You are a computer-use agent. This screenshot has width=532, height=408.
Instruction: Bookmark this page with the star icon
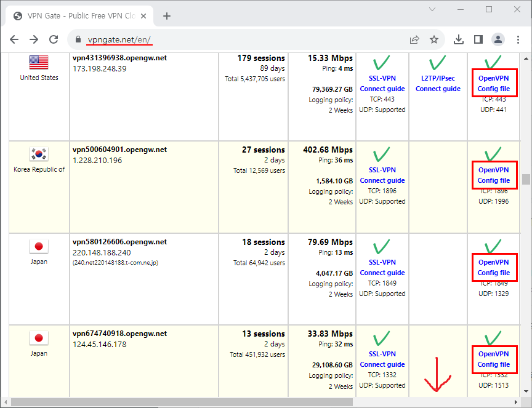click(x=434, y=39)
